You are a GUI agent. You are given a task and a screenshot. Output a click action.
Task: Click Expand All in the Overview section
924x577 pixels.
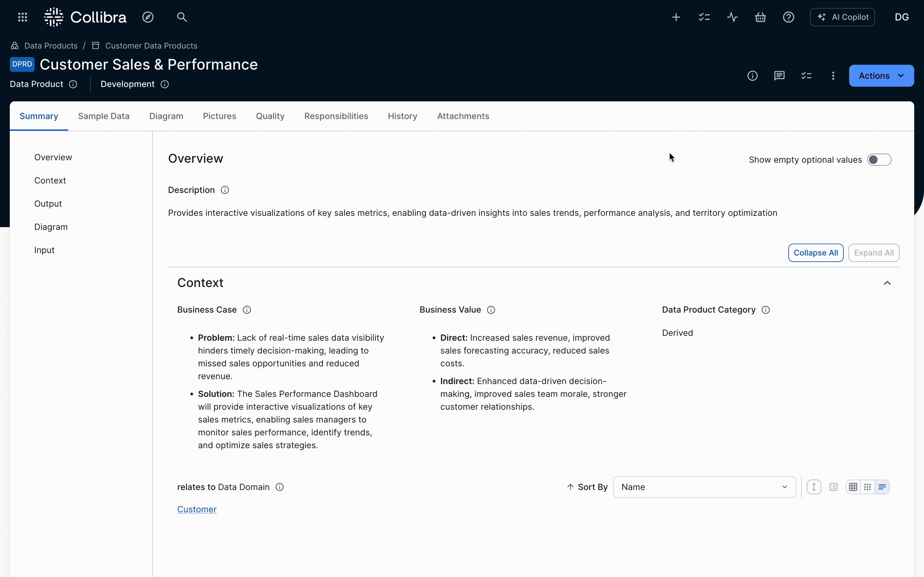(874, 253)
